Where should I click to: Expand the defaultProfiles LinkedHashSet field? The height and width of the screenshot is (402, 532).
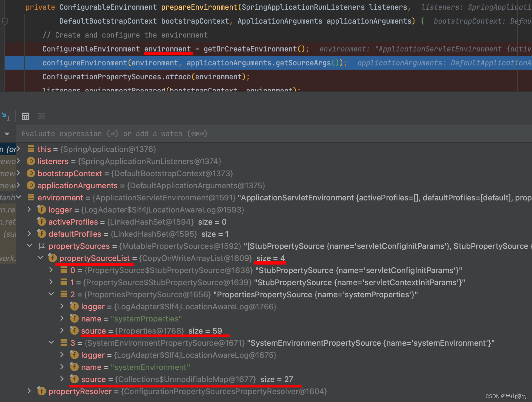coord(29,234)
